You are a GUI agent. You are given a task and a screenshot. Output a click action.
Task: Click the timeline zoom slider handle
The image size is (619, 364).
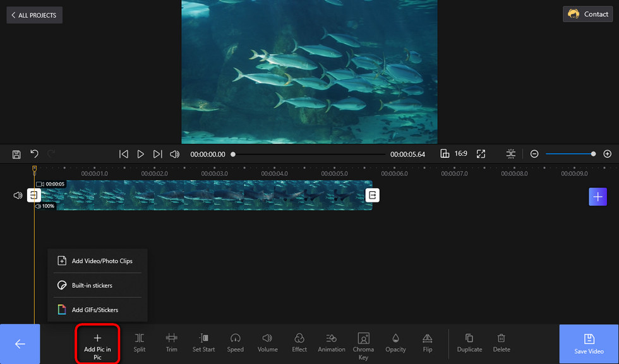click(x=593, y=154)
